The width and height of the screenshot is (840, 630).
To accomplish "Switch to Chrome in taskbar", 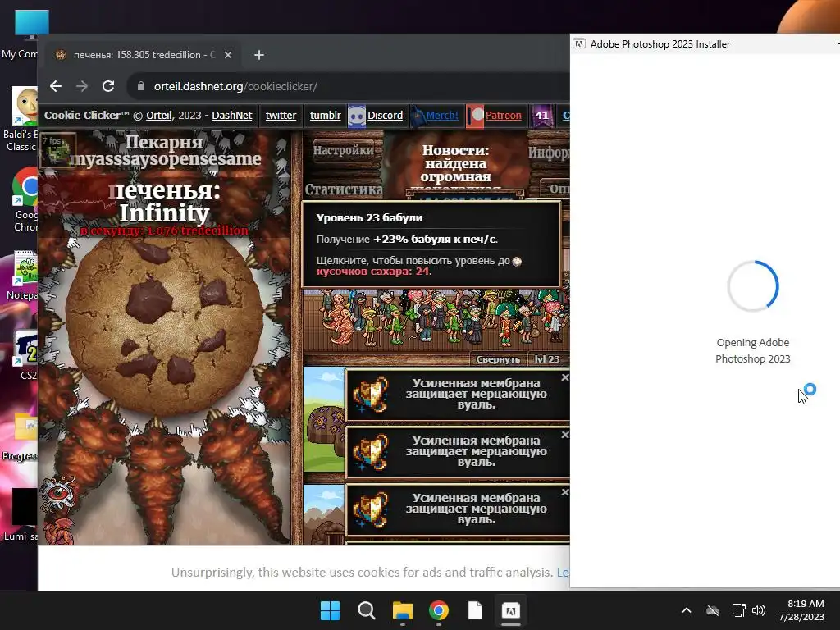I will (x=439, y=610).
